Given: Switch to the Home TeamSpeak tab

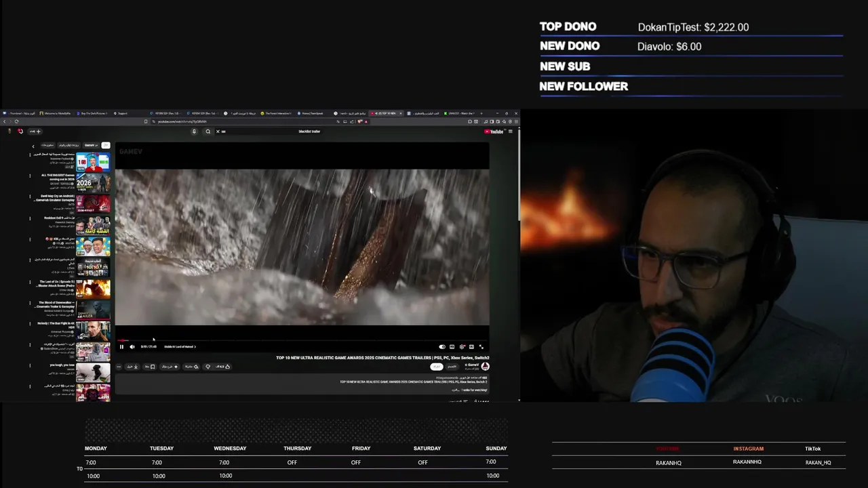Looking at the screenshot, I should (312, 113).
